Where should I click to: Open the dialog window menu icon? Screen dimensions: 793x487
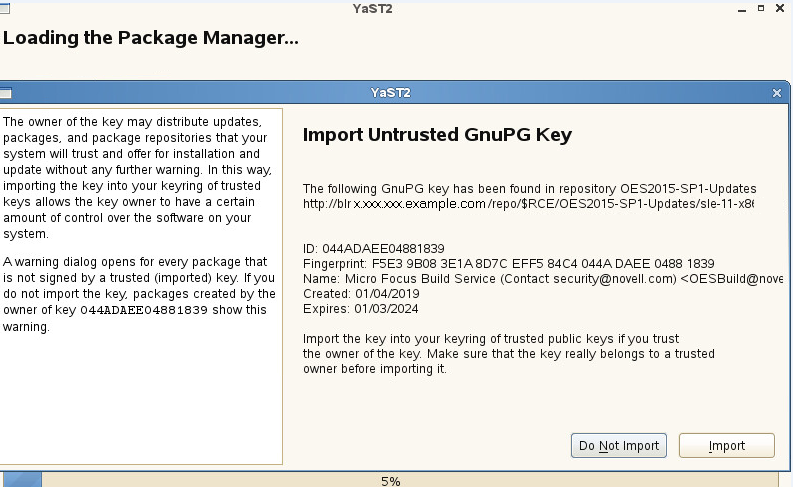[5, 93]
